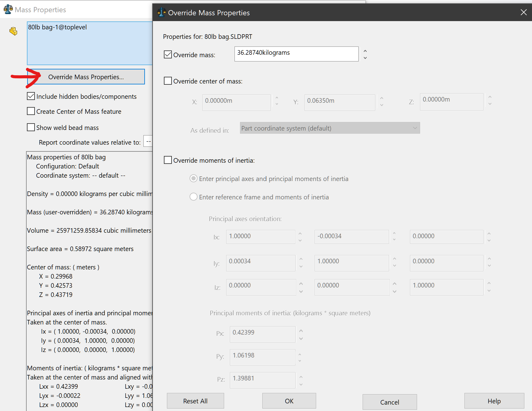The image size is (532, 411).
Task: Enable Override center of mass checkbox
Action: click(x=168, y=81)
